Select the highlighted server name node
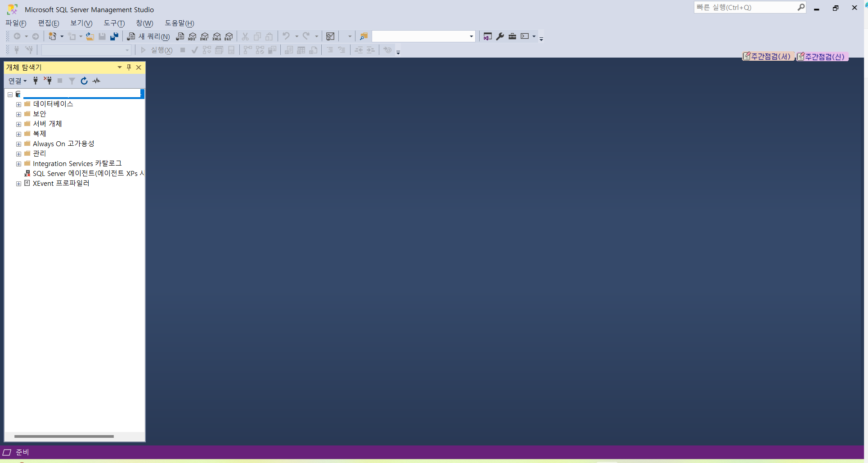The image size is (868, 463). pyautogui.click(x=84, y=94)
